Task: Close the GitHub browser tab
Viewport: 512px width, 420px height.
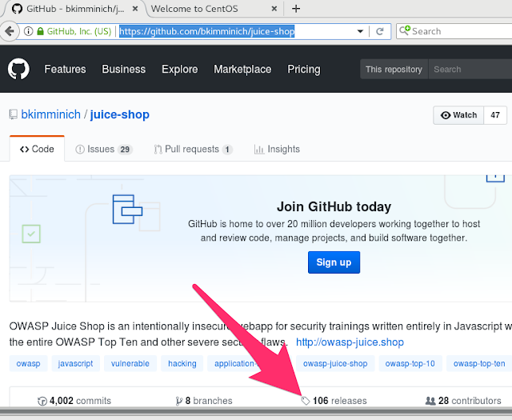Action: (x=135, y=9)
